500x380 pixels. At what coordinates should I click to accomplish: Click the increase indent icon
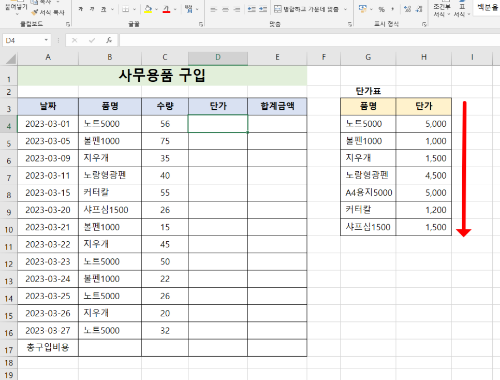coord(263,10)
